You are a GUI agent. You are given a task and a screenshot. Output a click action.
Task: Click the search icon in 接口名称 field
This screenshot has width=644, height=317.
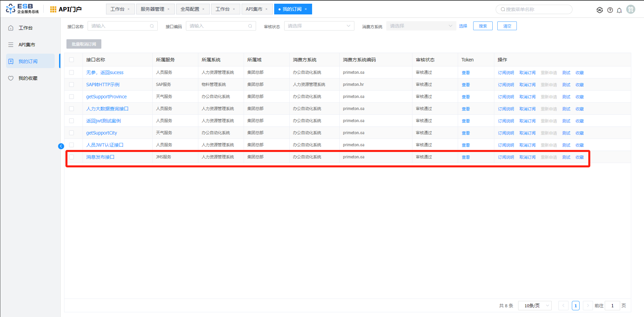[152, 26]
